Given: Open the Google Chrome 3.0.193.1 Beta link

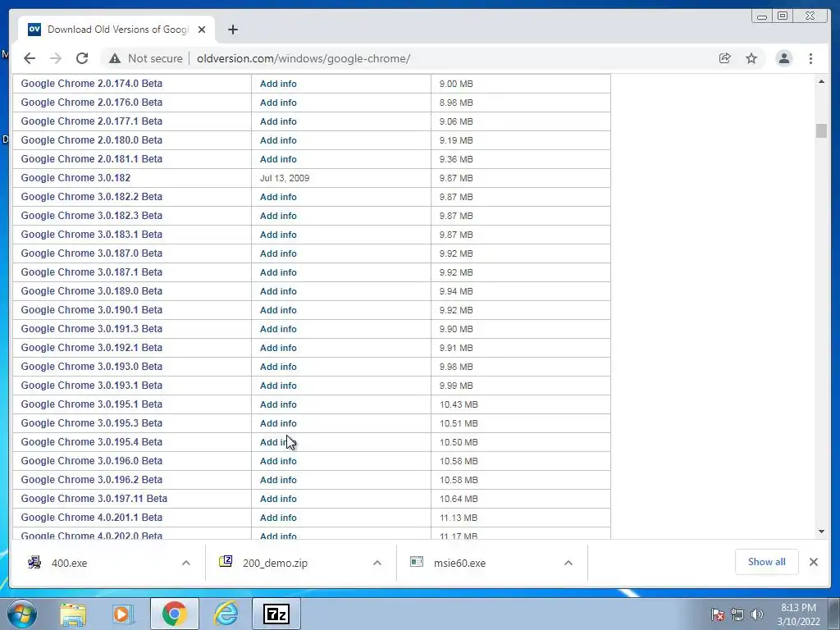Looking at the screenshot, I should pyautogui.click(x=92, y=386).
